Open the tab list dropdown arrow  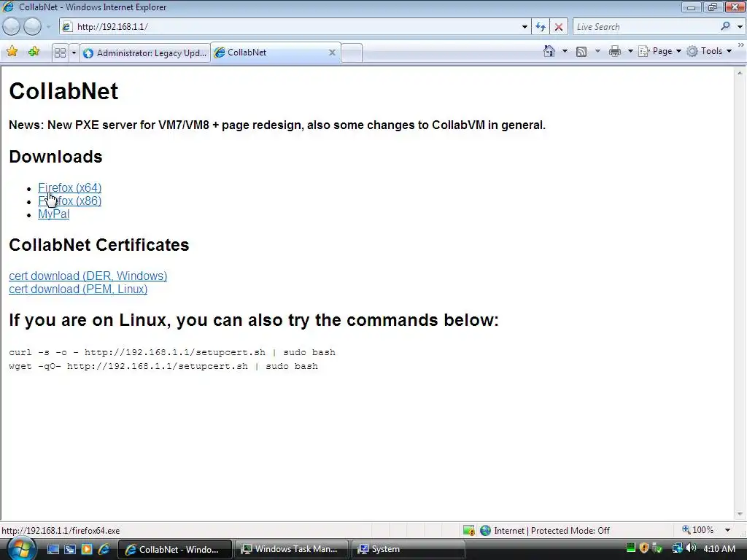coord(74,52)
